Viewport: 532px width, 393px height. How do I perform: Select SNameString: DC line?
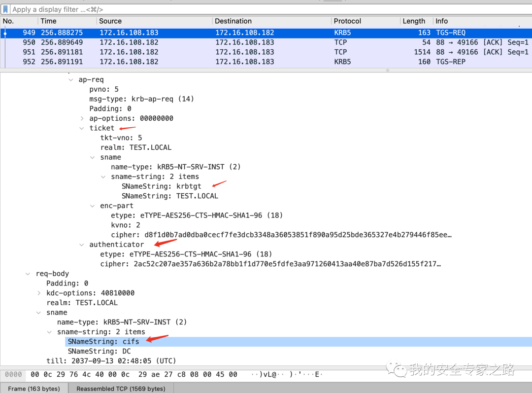99,352
